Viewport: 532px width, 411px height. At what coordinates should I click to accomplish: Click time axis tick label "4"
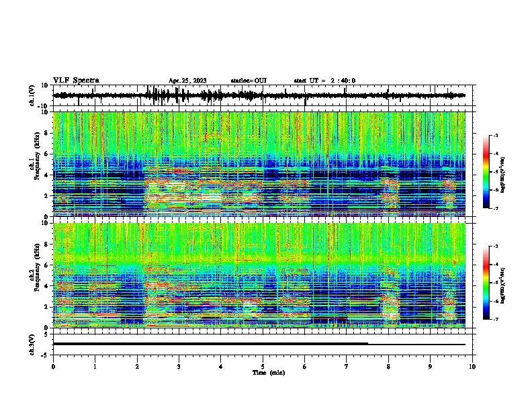click(x=220, y=367)
